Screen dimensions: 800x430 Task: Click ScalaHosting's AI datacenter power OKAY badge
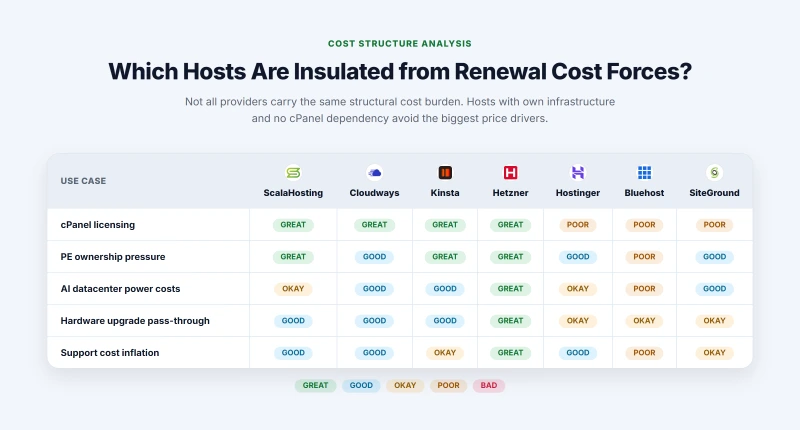293,289
